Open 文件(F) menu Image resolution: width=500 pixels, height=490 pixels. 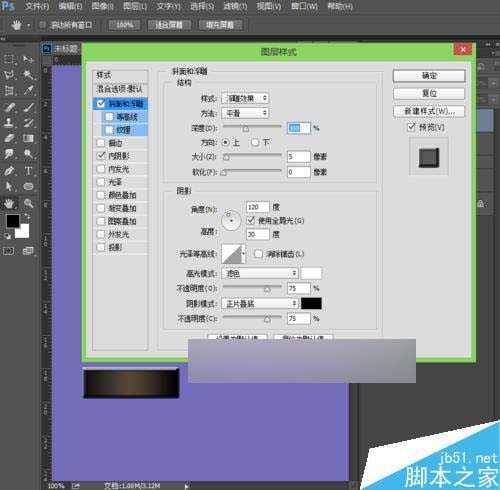coord(37,6)
